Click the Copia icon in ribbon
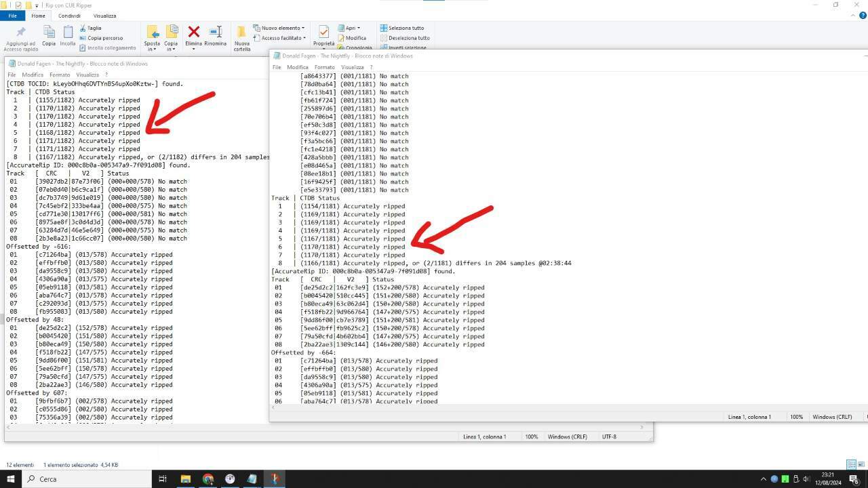Viewport: 868px width, 488px height. (49, 32)
